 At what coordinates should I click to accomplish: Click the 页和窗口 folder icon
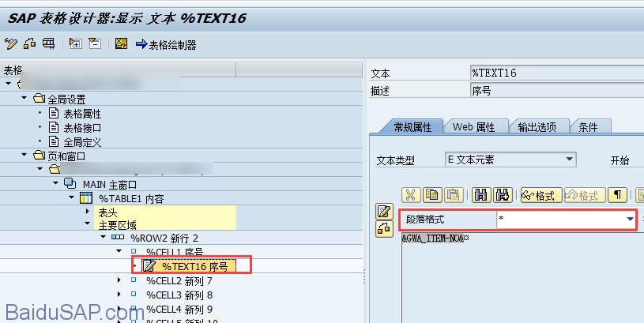pyautogui.click(x=39, y=155)
